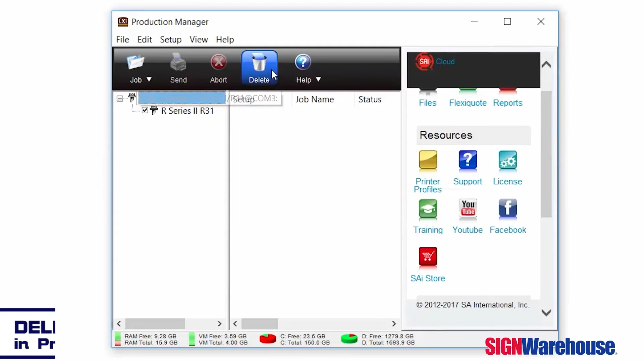Open the License text link

tap(507, 182)
